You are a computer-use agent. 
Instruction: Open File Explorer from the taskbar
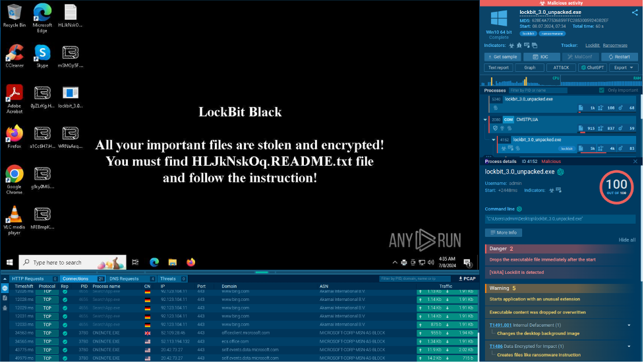[173, 262]
